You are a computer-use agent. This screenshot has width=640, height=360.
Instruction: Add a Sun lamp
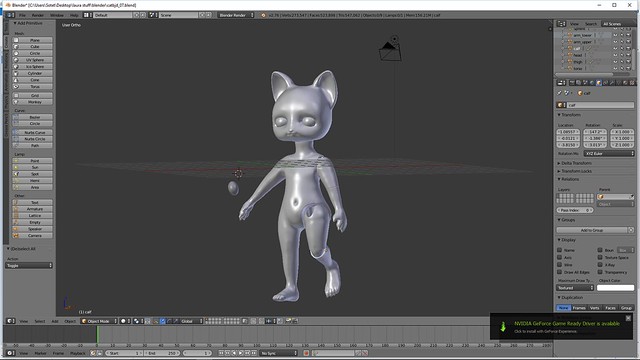click(x=32, y=167)
